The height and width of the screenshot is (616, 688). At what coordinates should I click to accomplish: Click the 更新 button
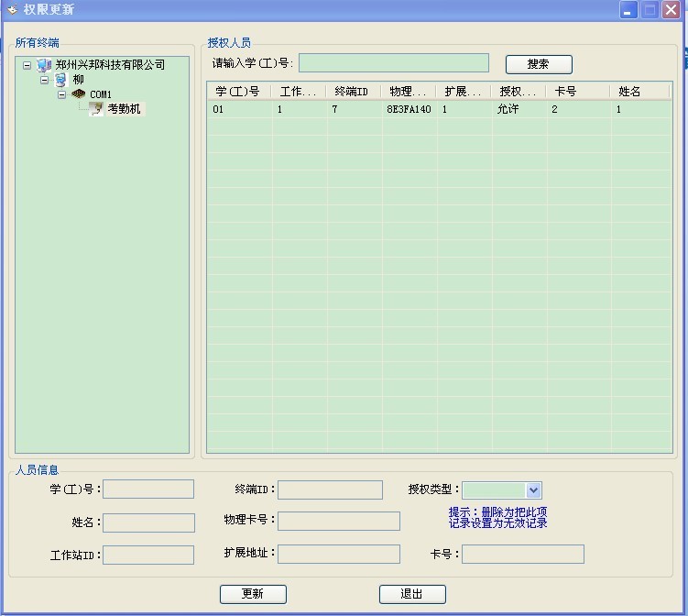(x=253, y=594)
